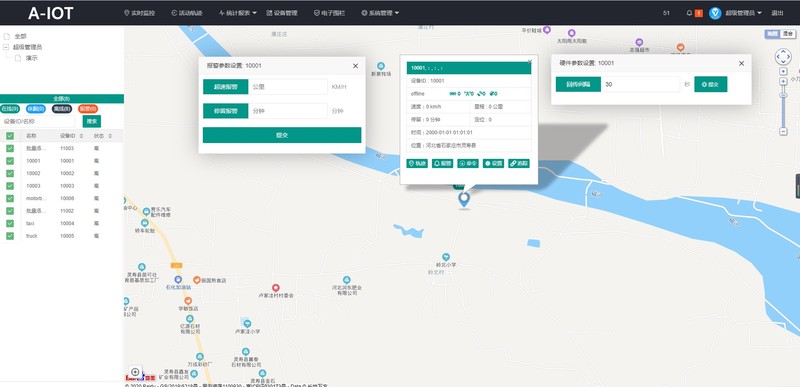Open the 统计报表 statistics dropdown menu
This screenshot has height=387, width=800.
(238, 13)
